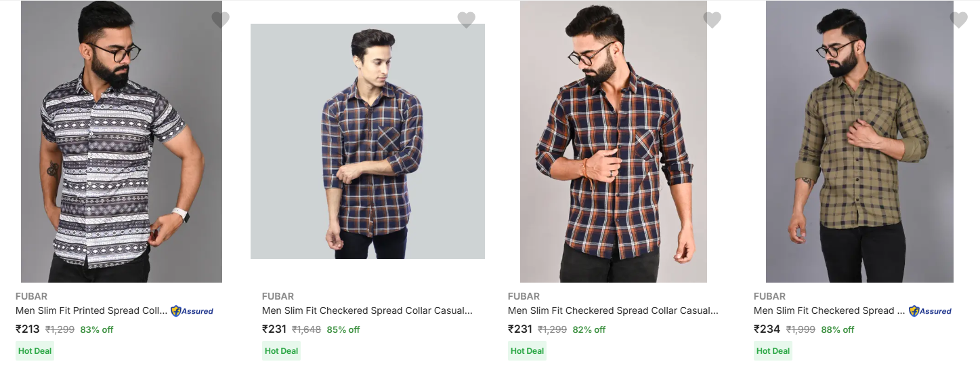
Task: Click Hot Deal tag under ₹213 shirt
Action: (x=35, y=350)
